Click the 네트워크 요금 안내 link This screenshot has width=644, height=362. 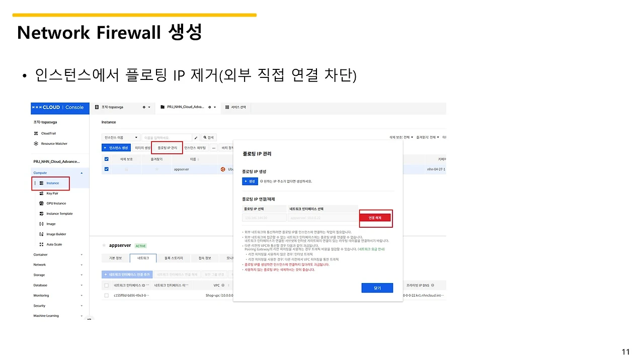pos(371,250)
